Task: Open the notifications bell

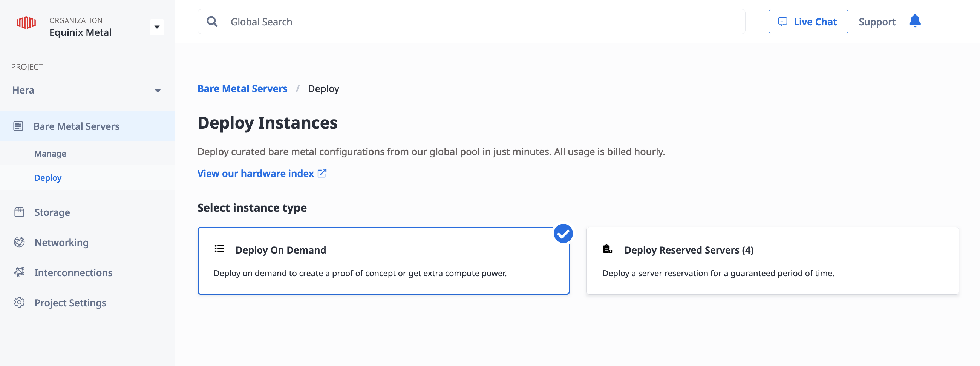Action: pos(915,21)
